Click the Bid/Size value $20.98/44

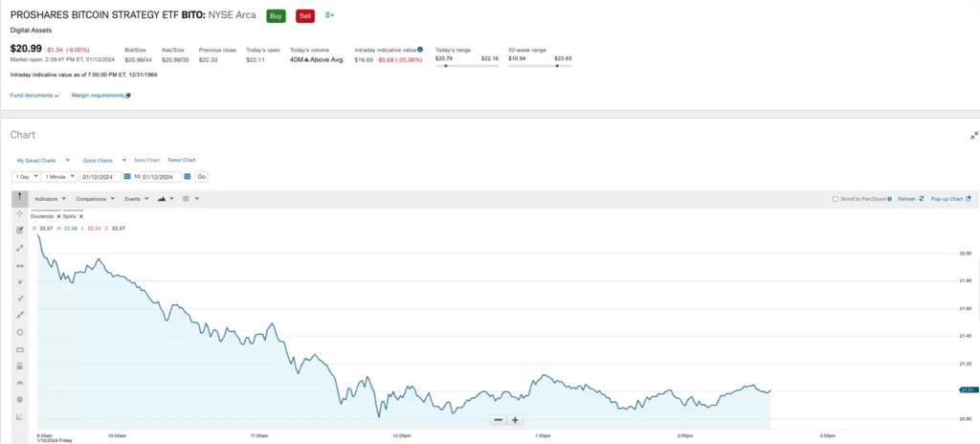click(138, 60)
